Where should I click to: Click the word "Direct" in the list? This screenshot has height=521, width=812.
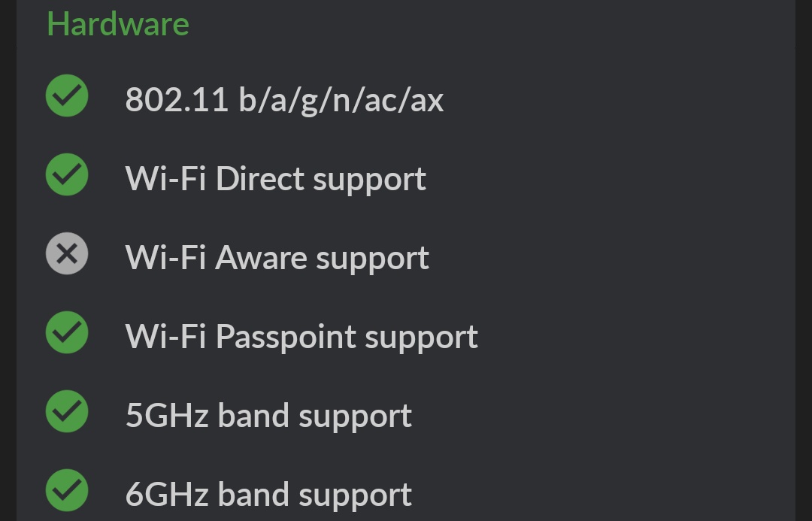point(259,179)
